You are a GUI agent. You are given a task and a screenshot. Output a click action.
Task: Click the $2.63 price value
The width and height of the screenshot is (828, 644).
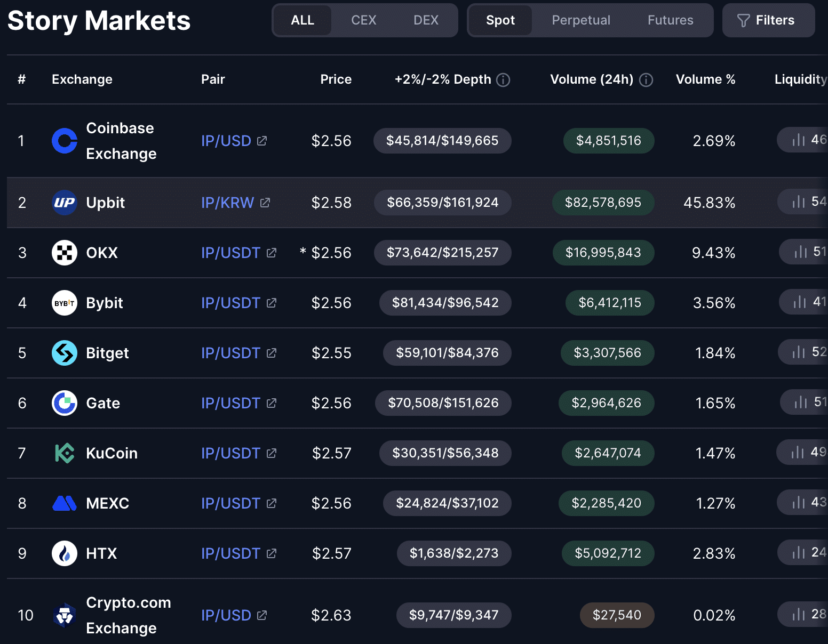click(331, 615)
